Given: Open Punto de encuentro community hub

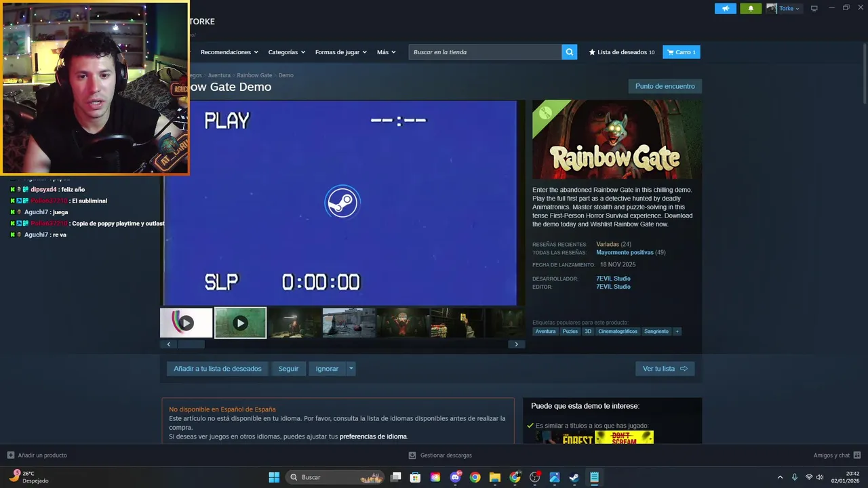Looking at the screenshot, I should 665,86.
